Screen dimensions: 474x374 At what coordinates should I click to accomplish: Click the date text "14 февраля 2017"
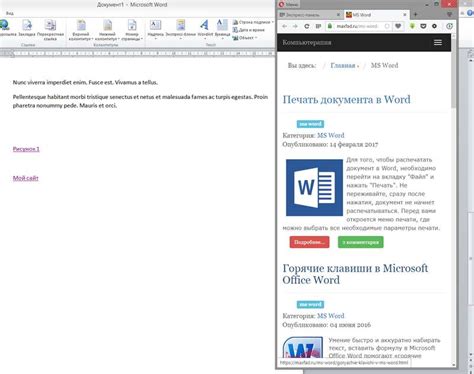coord(354,144)
